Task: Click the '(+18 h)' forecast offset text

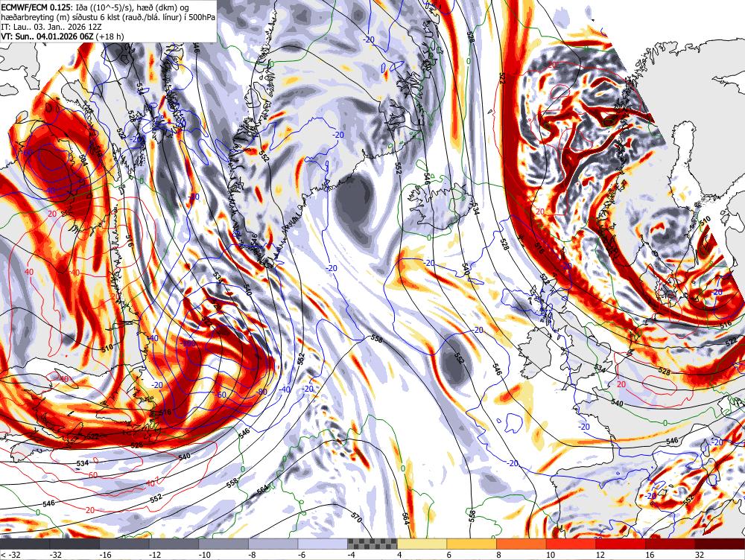Action: (110, 36)
